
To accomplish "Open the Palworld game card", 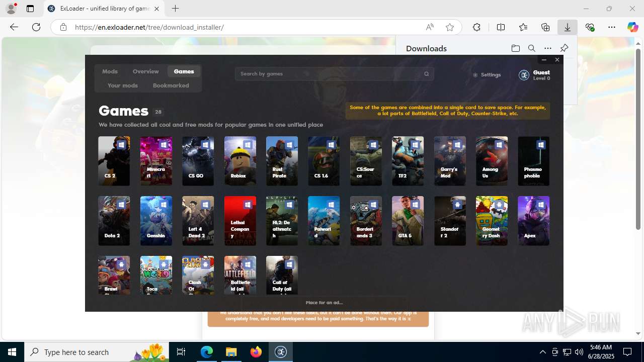I will point(324,221).
